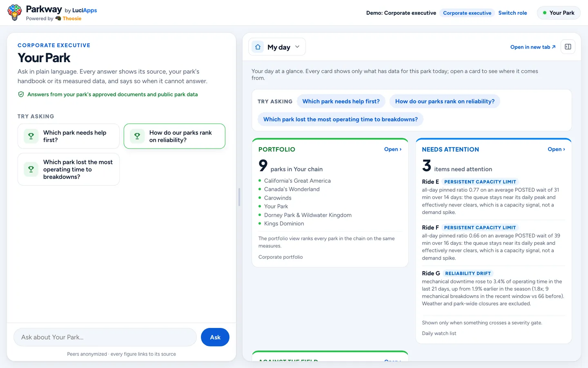Click Canada's Wonderland in portfolio list

(x=292, y=189)
